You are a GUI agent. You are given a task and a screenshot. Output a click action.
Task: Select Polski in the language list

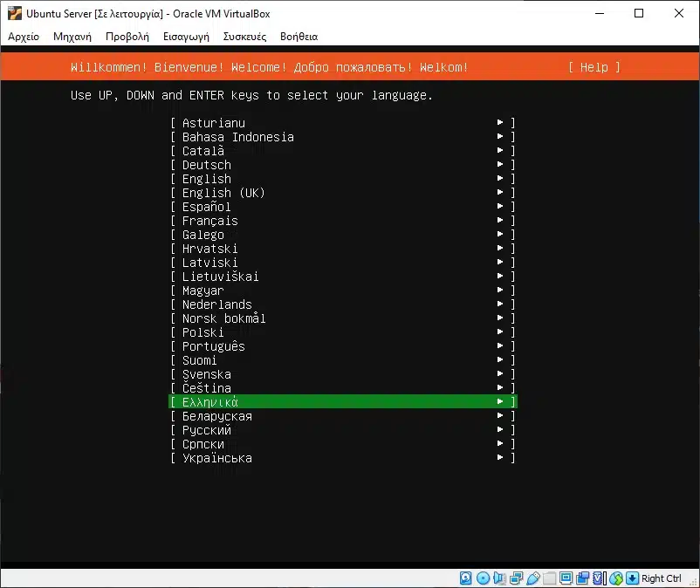coord(343,332)
